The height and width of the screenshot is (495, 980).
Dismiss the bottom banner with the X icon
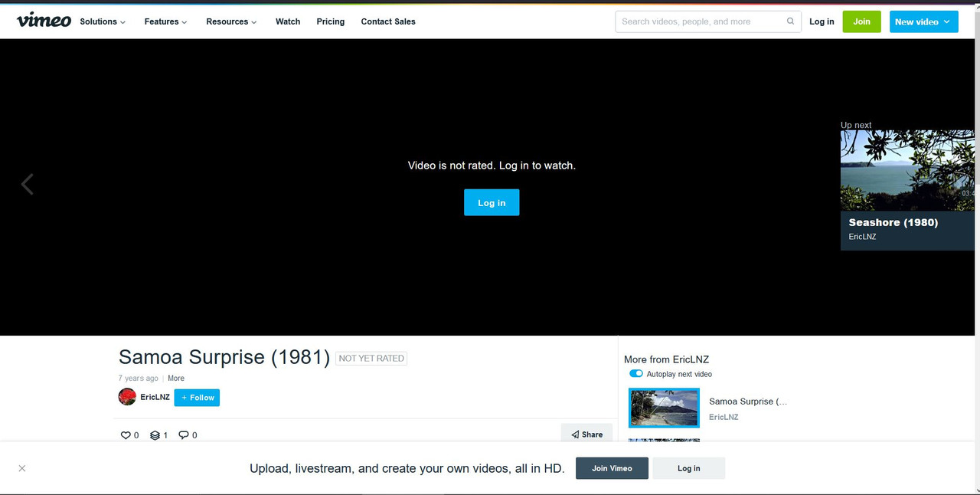22,468
